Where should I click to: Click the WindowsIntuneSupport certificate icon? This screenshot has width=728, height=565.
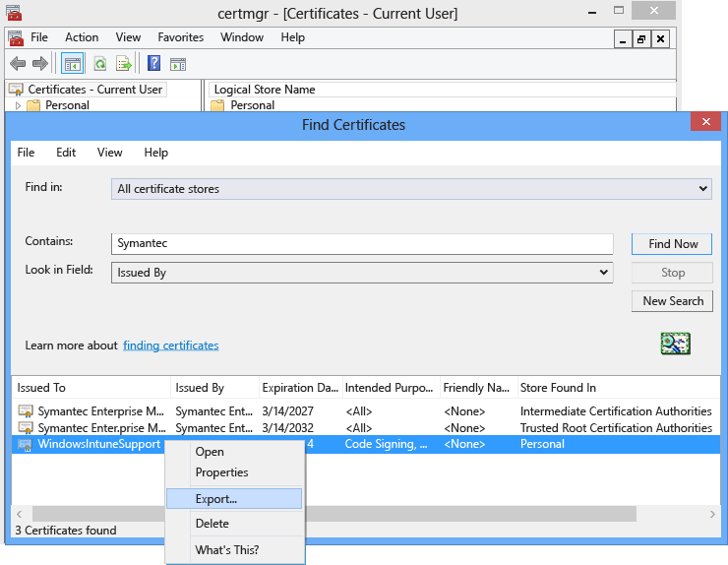coord(25,445)
